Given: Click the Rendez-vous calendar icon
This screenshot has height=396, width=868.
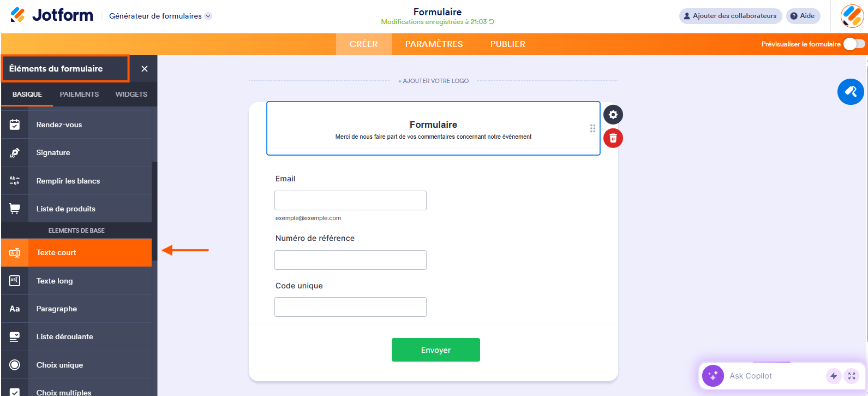Looking at the screenshot, I should [15, 124].
